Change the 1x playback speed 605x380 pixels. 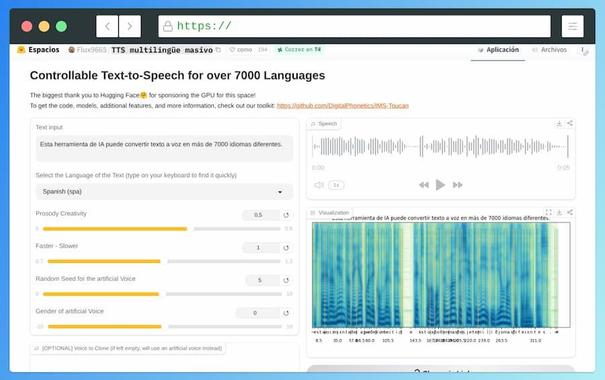pos(336,185)
